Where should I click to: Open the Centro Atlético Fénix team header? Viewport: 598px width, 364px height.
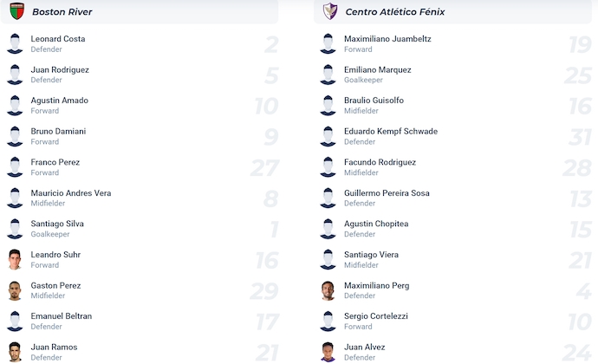point(452,12)
